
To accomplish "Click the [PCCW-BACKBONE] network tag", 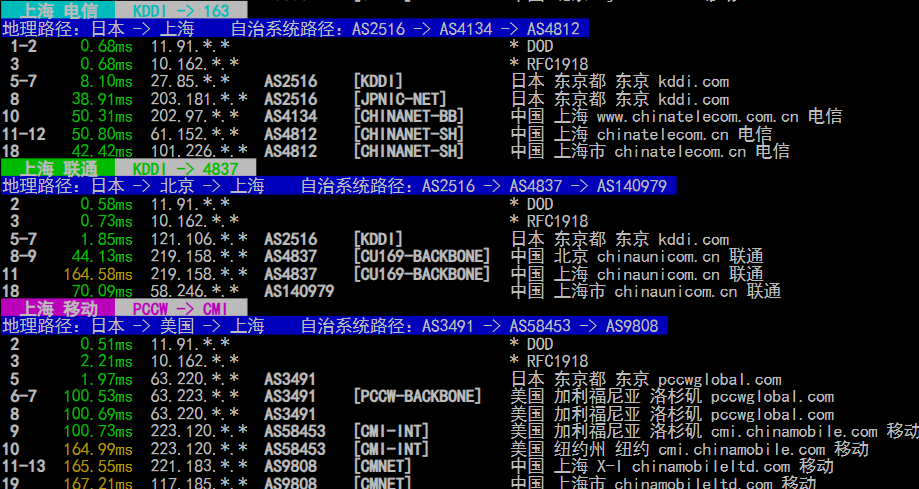I will click(x=417, y=396).
